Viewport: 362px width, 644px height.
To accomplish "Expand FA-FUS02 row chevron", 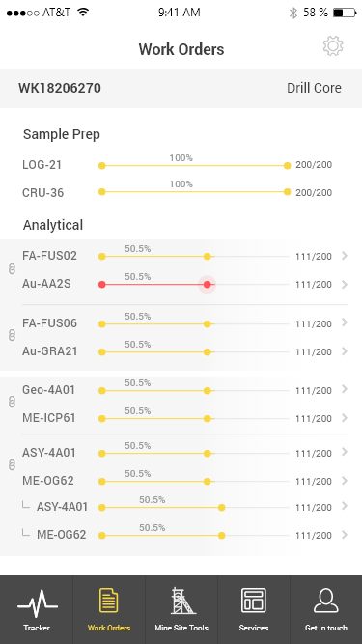I will coord(345,256).
